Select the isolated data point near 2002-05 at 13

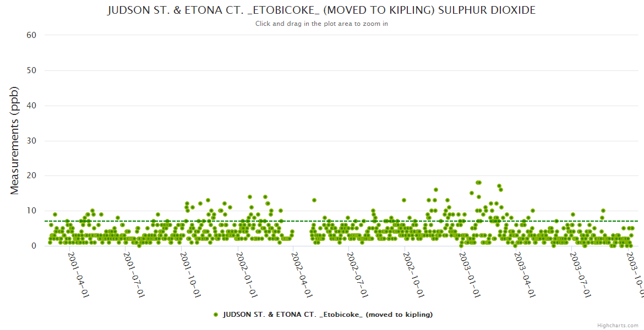314,200
